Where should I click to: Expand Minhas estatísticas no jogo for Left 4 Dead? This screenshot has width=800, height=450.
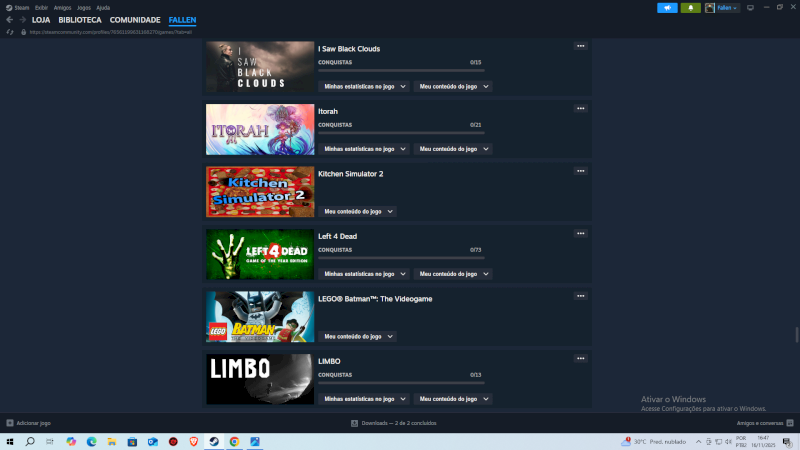pos(364,274)
